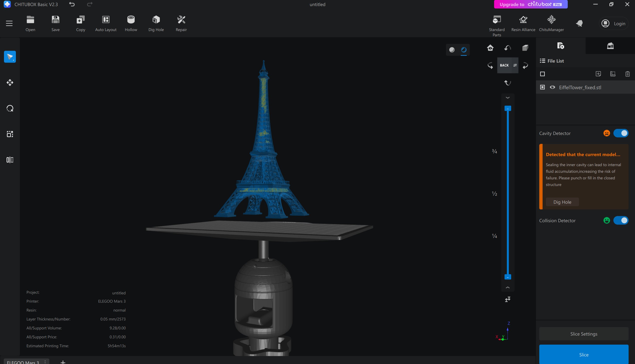This screenshot has height=364, width=635.
Task: Delete selected file with trash icon
Action: click(627, 74)
